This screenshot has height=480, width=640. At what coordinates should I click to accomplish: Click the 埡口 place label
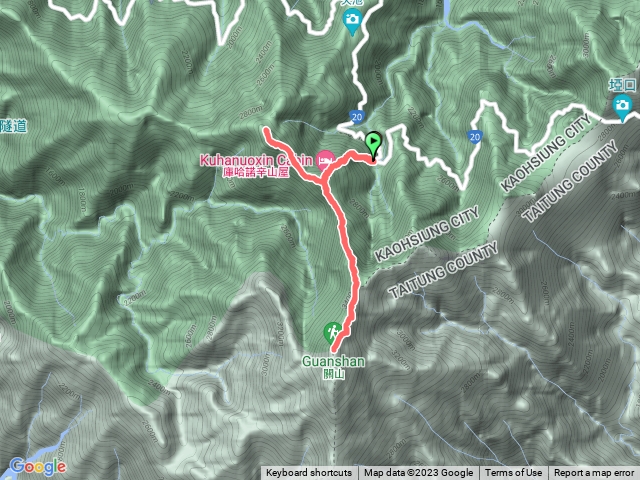622,85
